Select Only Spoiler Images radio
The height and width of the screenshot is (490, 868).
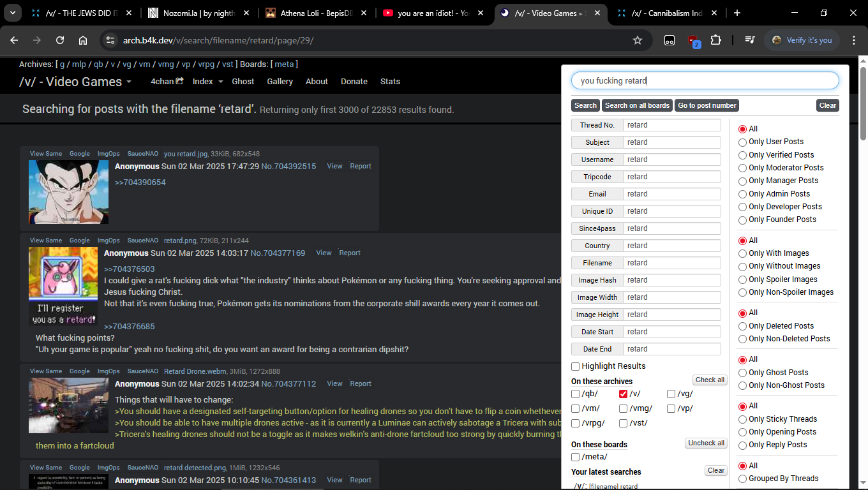coord(742,279)
